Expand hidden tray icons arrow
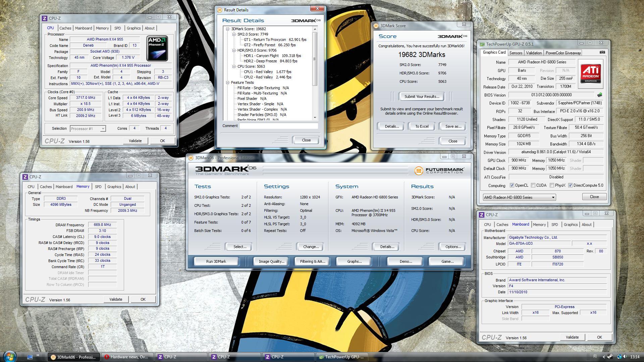 604,357
